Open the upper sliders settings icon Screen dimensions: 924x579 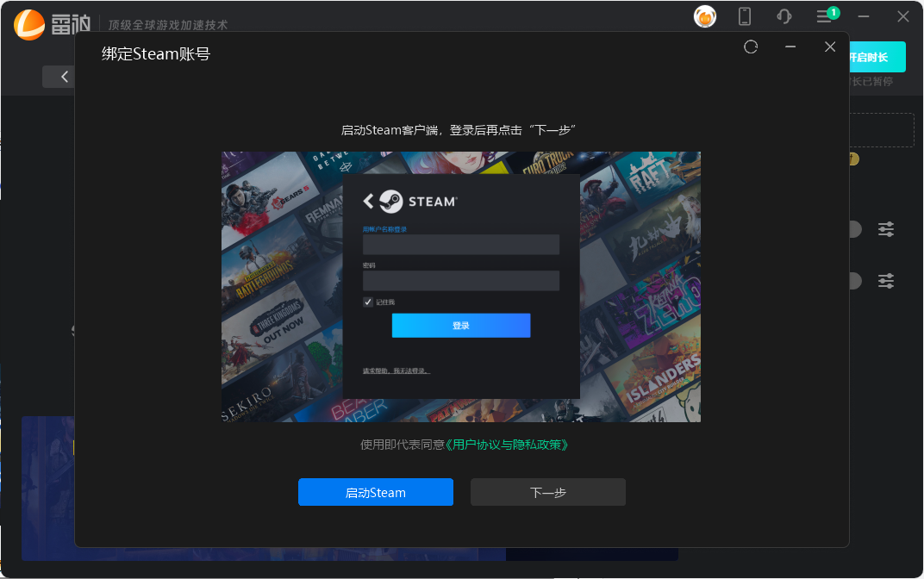point(886,229)
